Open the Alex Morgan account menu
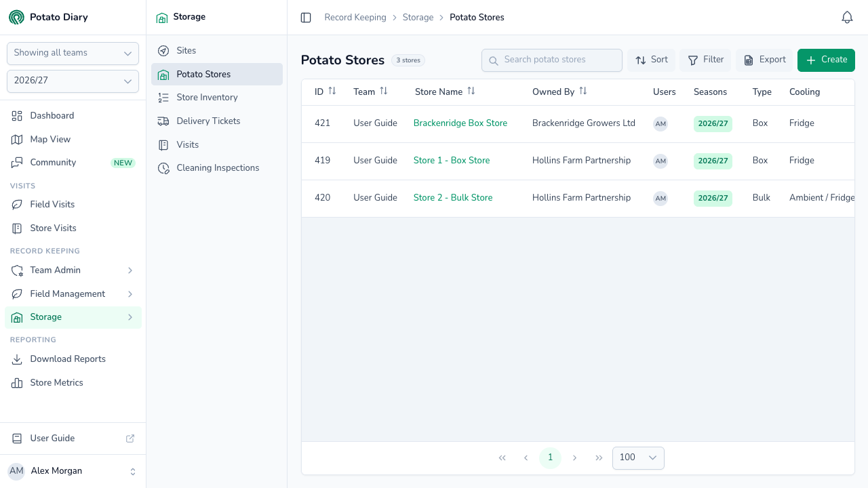This screenshot has width=868, height=488. coord(73,471)
